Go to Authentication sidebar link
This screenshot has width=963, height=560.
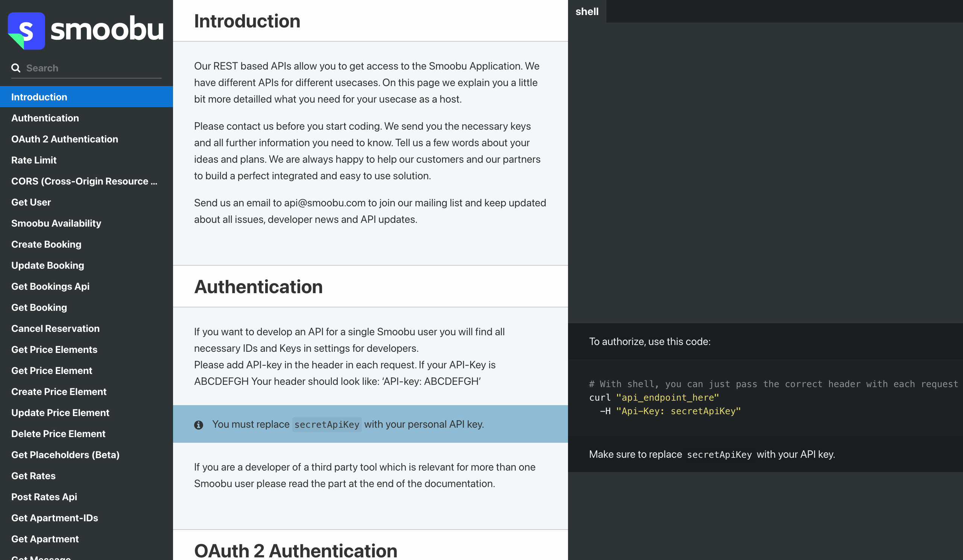(x=87, y=118)
